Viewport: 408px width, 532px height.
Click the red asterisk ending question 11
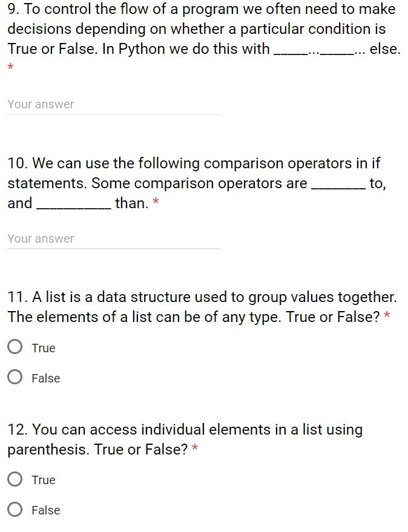[x=387, y=316]
